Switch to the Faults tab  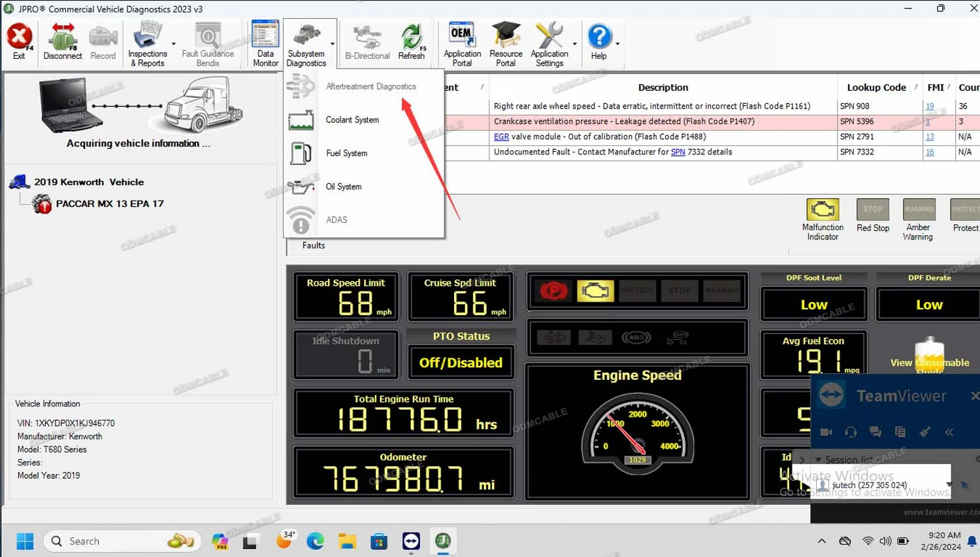(314, 246)
